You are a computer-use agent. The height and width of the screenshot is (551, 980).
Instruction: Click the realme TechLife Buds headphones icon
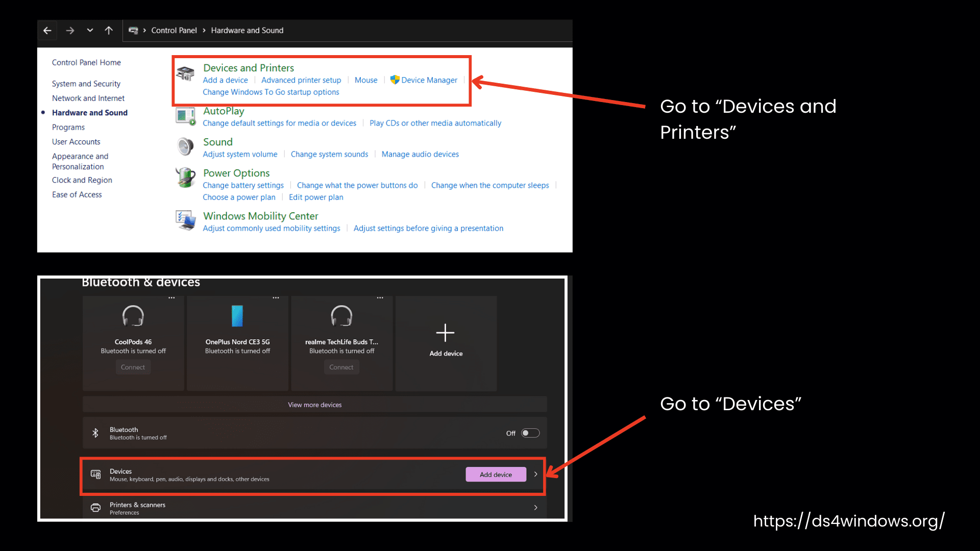341,316
